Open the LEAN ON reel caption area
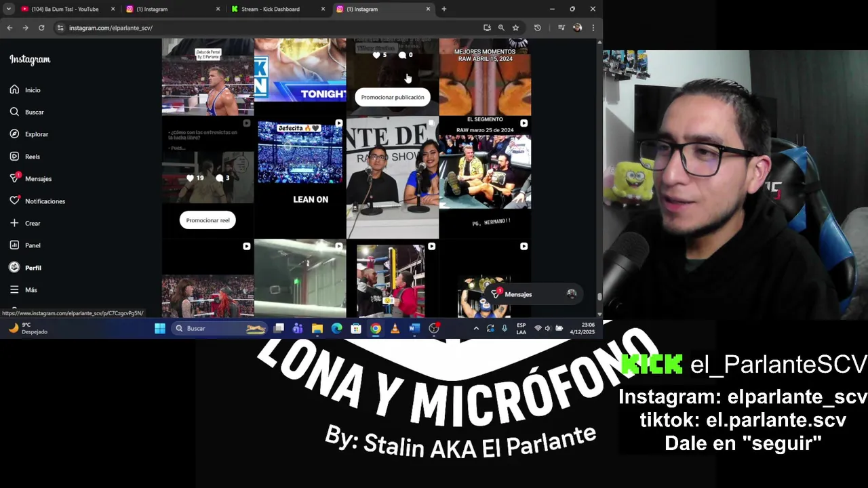 (311, 199)
